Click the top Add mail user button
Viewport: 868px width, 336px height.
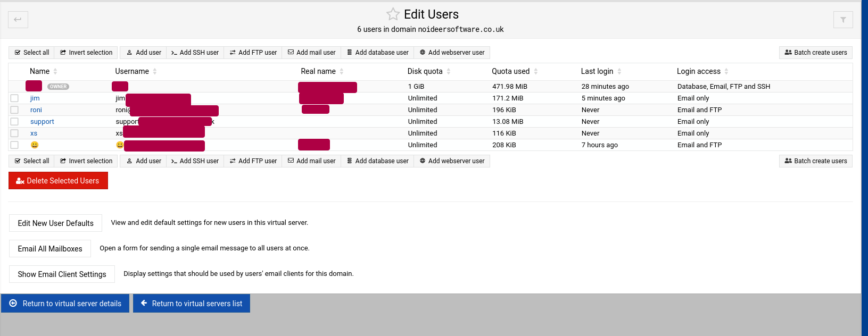pos(312,53)
